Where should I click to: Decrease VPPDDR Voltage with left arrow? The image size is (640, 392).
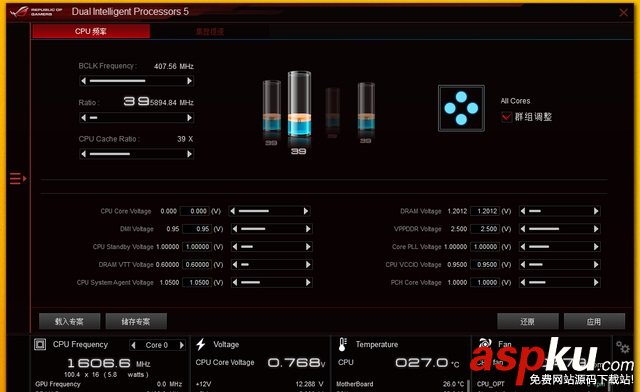pyautogui.click(x=523, y=229)
